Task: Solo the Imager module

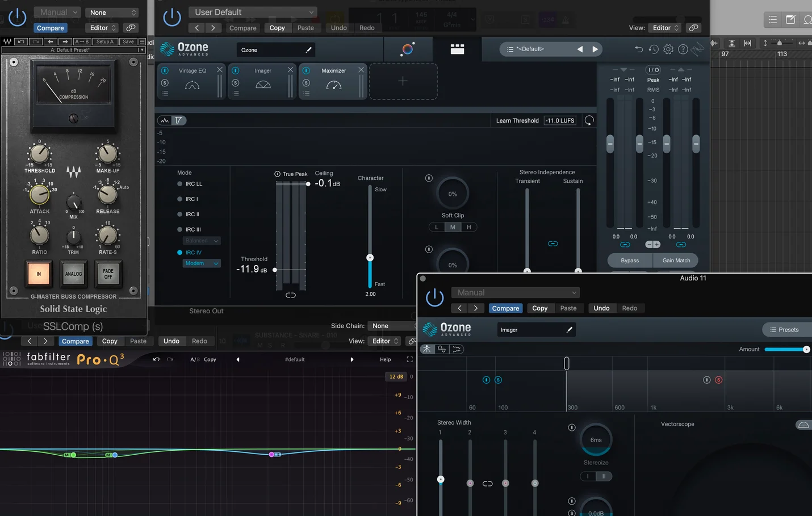Action: [236, 83]
